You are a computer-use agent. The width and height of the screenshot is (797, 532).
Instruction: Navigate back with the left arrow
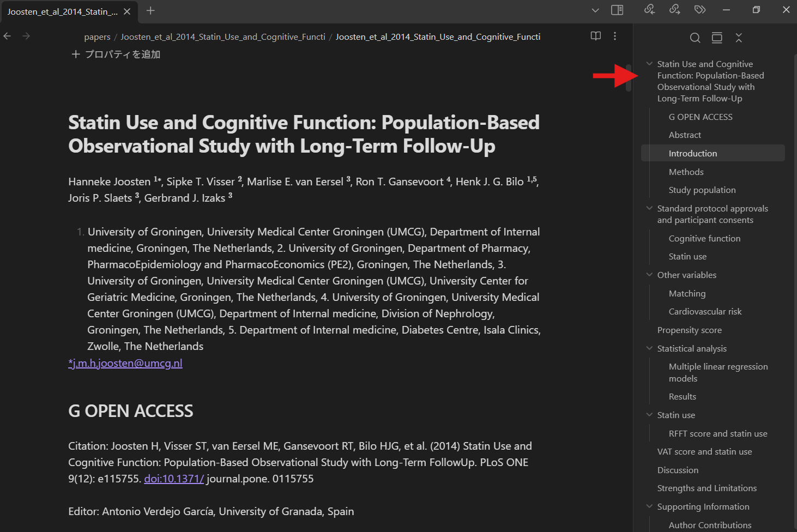click(x=8, y=36)
